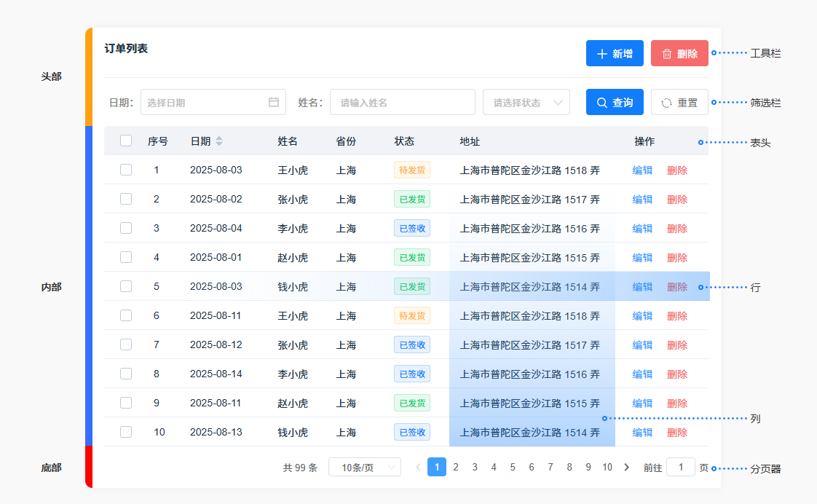Click the next page arrow in pagination
The height and width of the screenshot is (504, 817).
(x=627, y=468)
